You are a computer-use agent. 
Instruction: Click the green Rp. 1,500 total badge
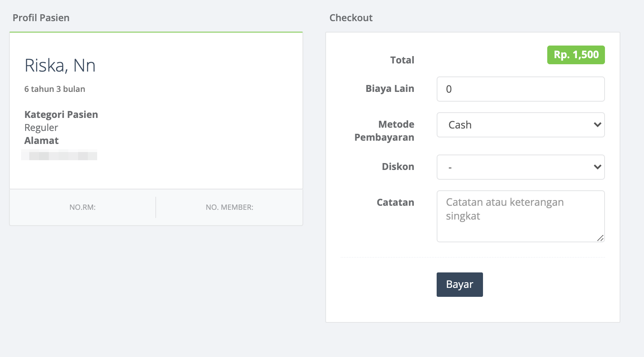point(576,55)
